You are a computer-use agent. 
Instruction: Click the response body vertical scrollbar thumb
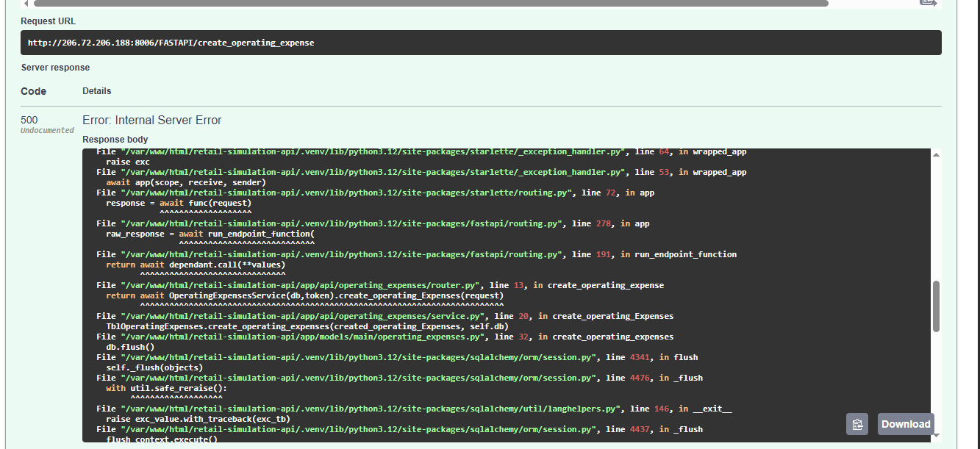point(936,306)
